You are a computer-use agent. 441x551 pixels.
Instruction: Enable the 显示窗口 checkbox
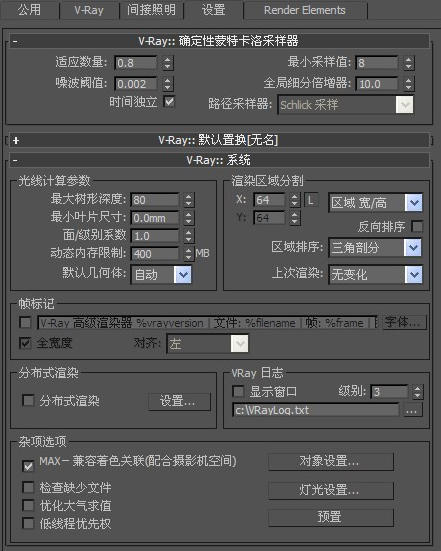[238, 391]
